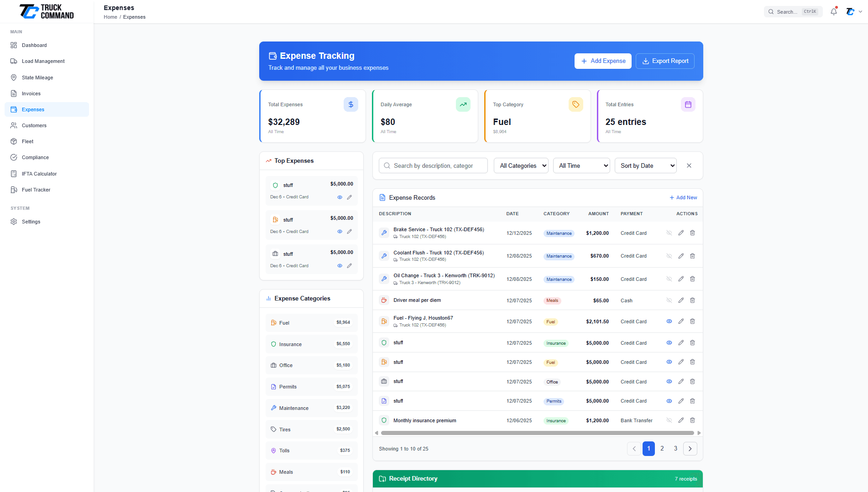Viewport: 868px width, 492px height.
Task: Navigate to the Dashboard page
Action: pyautogui.click(x=34, y=45)
